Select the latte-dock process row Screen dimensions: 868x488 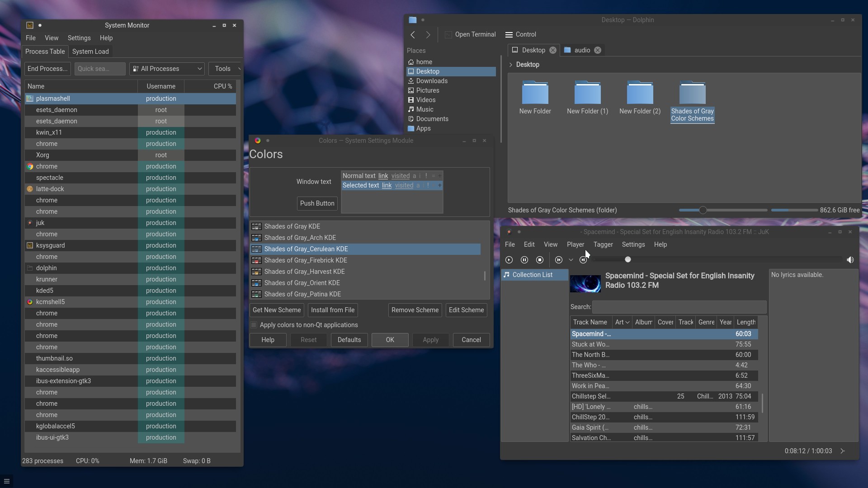[x=130, y=189]
